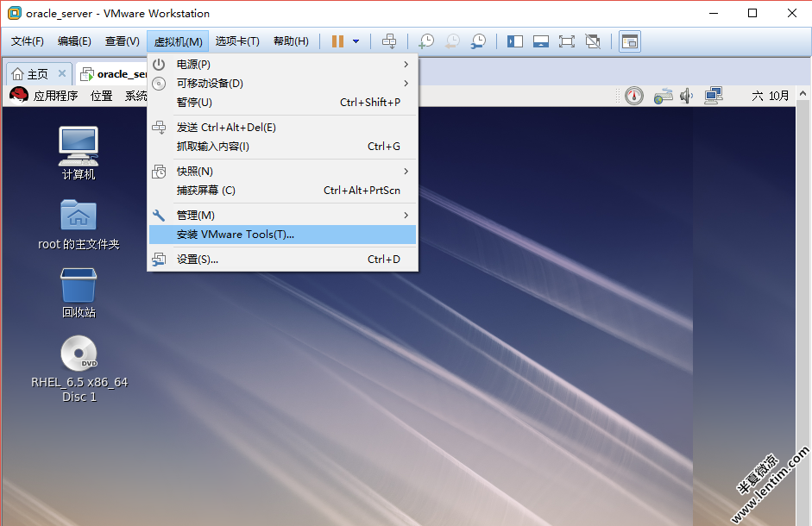Viewport: 812px width, 526px height.
Task: Minimize the VMware Workstation window
Action: 714,14
